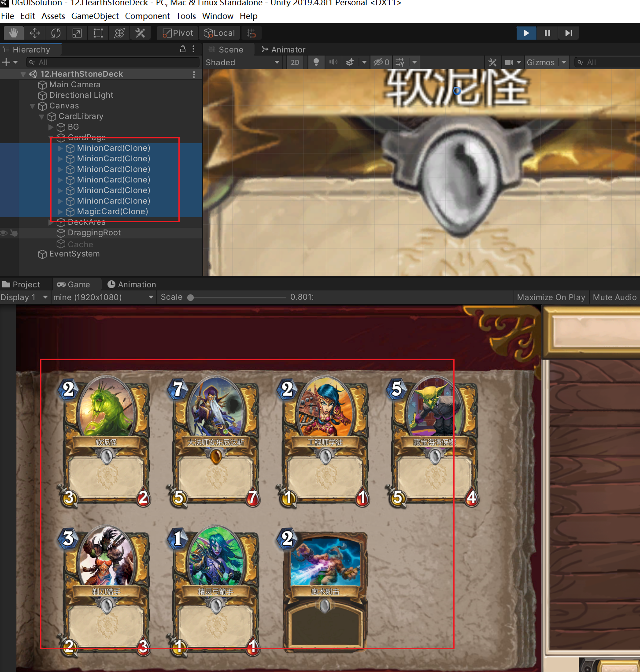Open grid settings dropdown arrow
The height and width of the screenshot is (672, 640).
(x=414, y=63)
